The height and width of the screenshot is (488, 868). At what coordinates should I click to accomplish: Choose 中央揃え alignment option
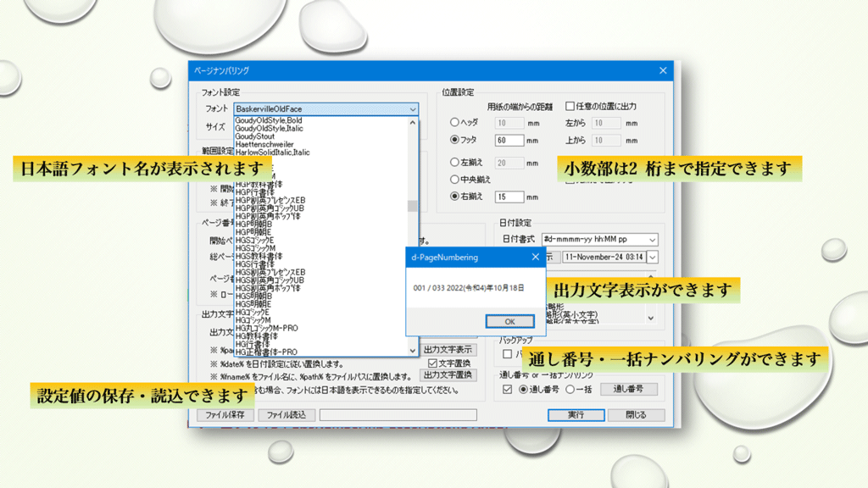[455, 180]
